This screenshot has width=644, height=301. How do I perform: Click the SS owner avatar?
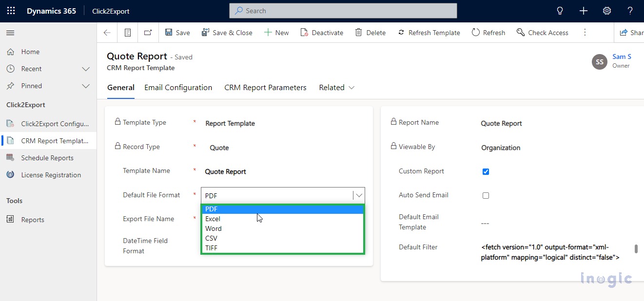tap(600, 62)
